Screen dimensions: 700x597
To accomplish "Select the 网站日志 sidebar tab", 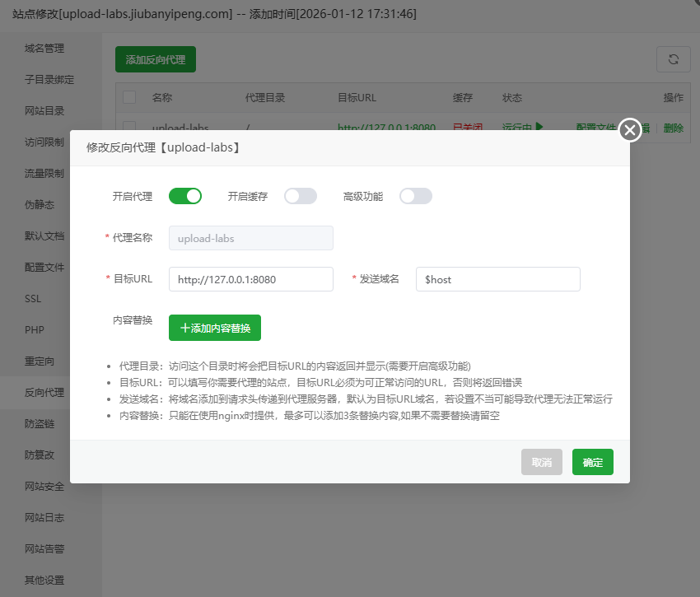I will (x=44, y=518).
